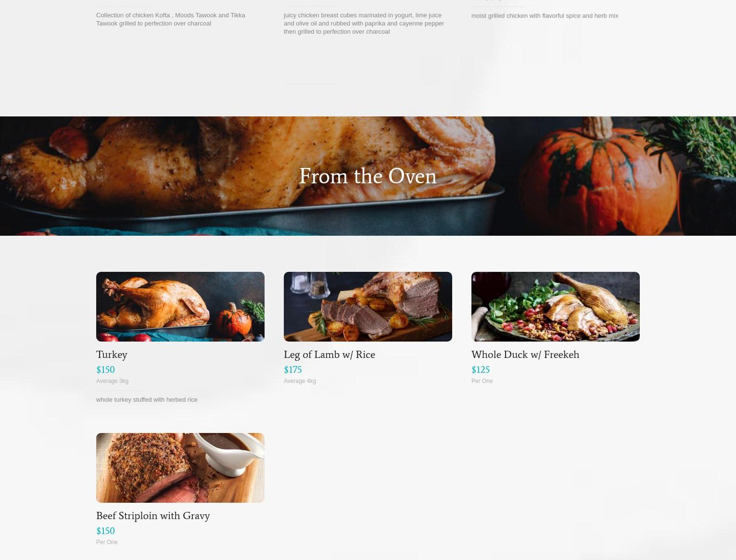Image resolution: width=736 pixels, height=560 pixels.
Task: Select the Whole Duck w/ Freekeh title
Action: [525, 355]
